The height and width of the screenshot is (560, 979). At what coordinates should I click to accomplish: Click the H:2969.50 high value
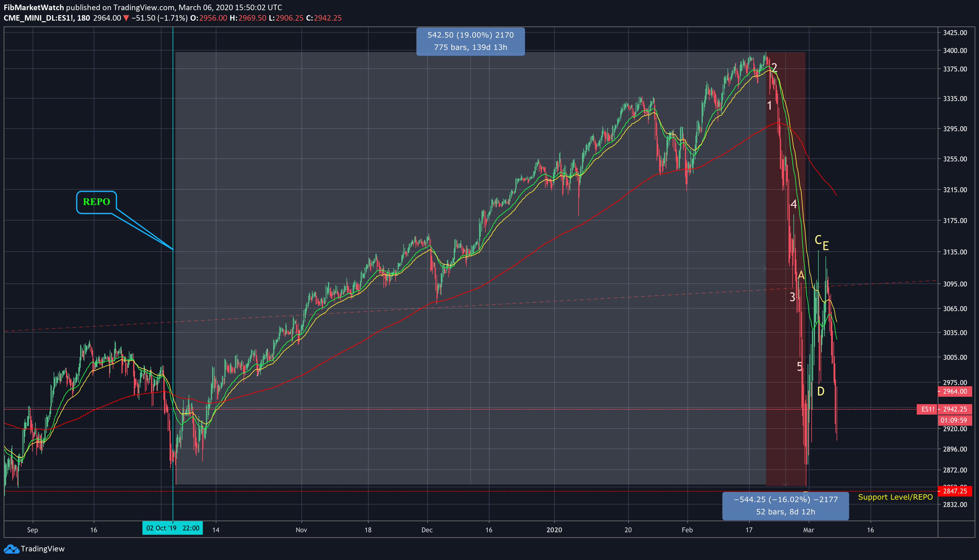pyautogui.click(x=248, y=18)
